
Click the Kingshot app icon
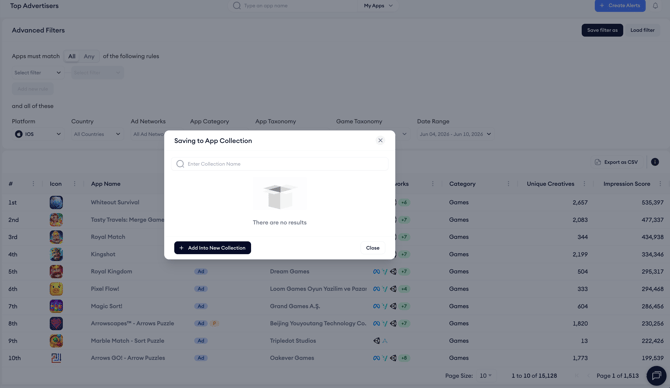(x=56, y=254)
